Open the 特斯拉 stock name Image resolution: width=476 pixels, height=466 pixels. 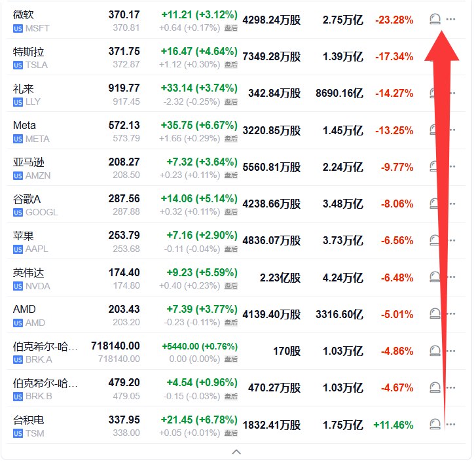coord(29,52)
